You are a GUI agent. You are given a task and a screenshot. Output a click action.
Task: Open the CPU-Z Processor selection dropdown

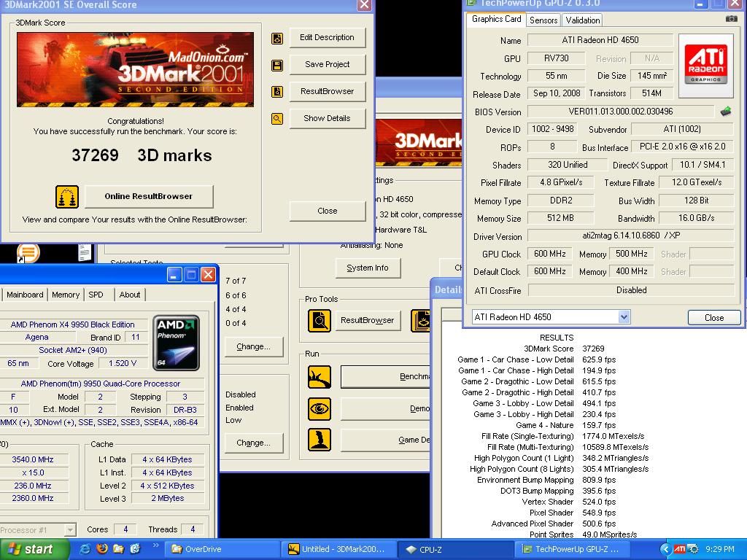pyautogui.click(x=70, y=529)
